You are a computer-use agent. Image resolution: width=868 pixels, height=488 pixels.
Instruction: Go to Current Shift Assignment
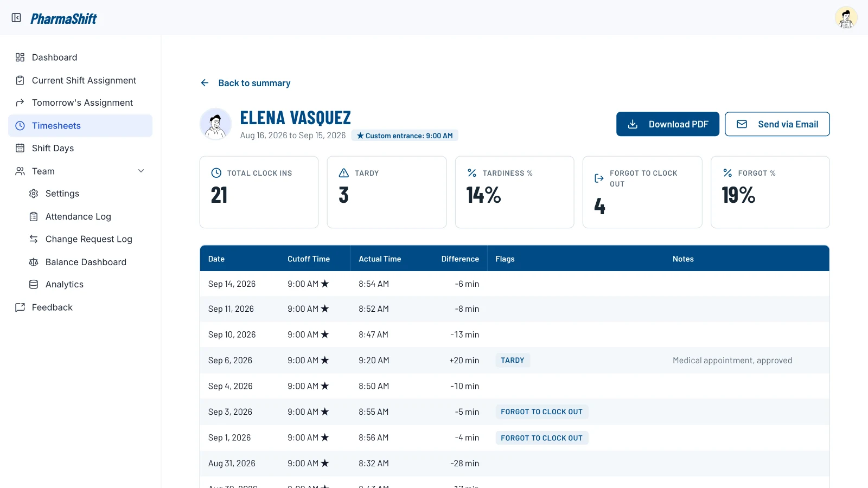(x=80, y=80)
